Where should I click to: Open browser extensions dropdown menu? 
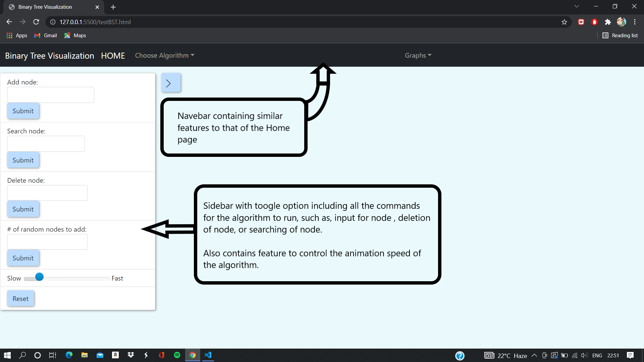[608, 22]
